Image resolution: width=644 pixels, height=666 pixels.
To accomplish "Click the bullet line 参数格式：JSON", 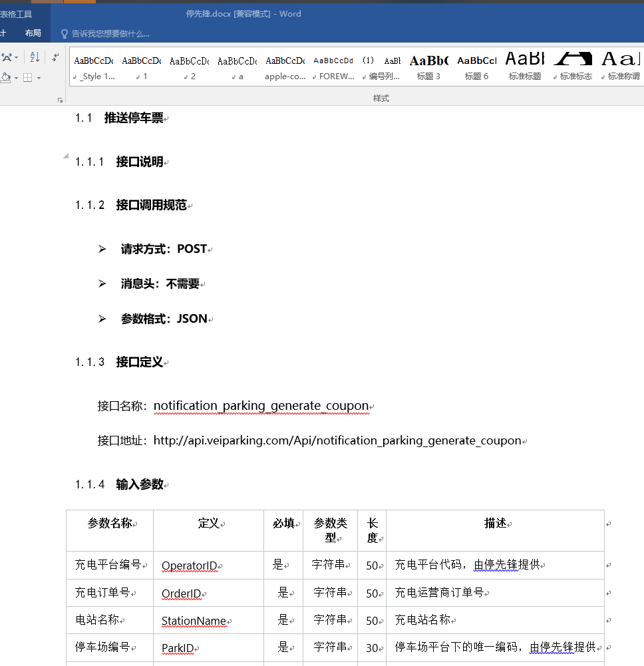I will click(164, 319).
